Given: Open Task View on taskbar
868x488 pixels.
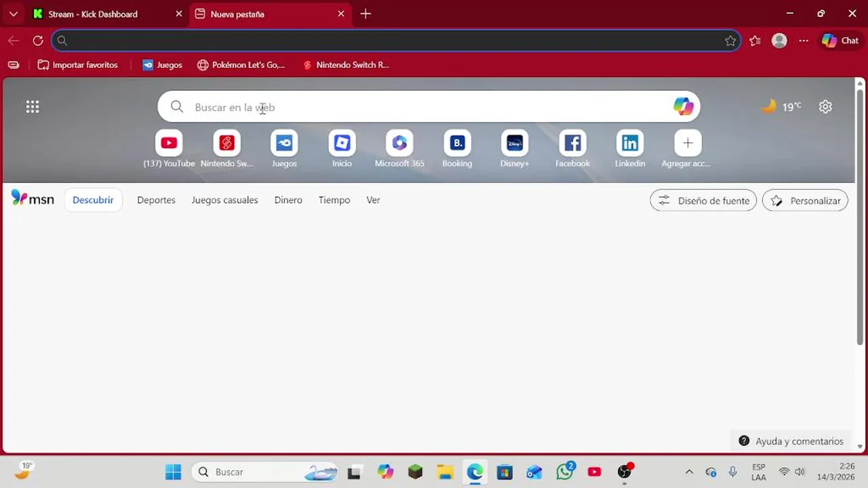Looking at the screenshot, I should [354, 472].
